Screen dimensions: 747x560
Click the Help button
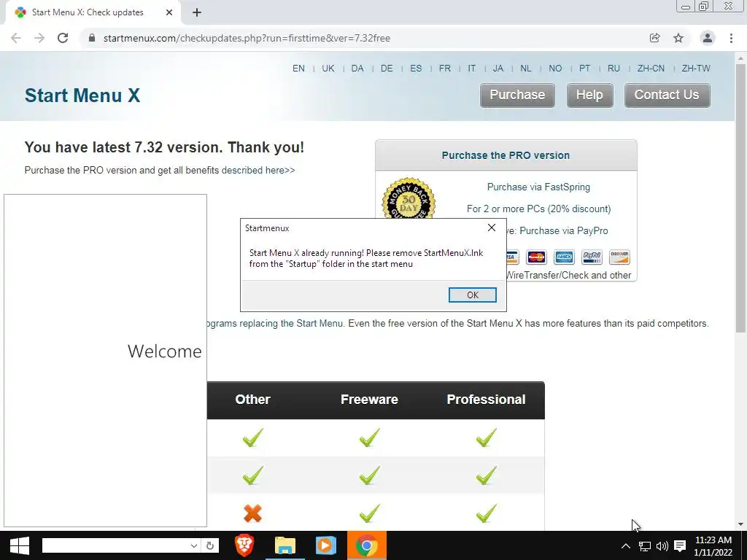[589, 96]
